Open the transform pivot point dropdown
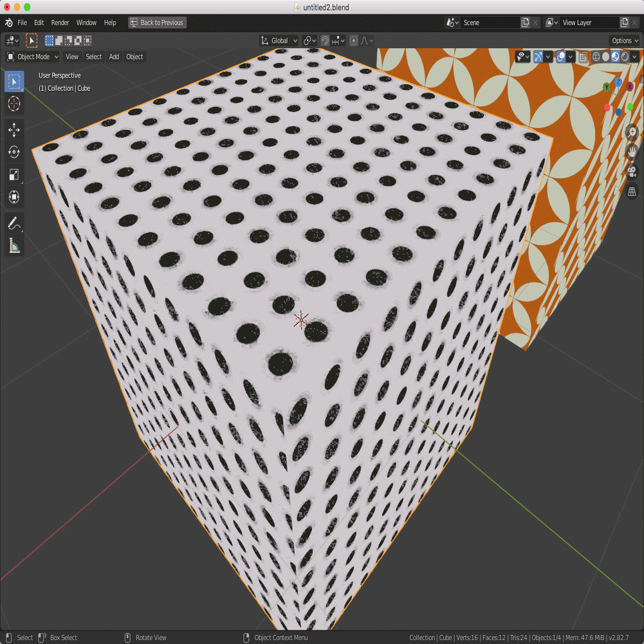The image size is (644, 644). click(309, 41)
